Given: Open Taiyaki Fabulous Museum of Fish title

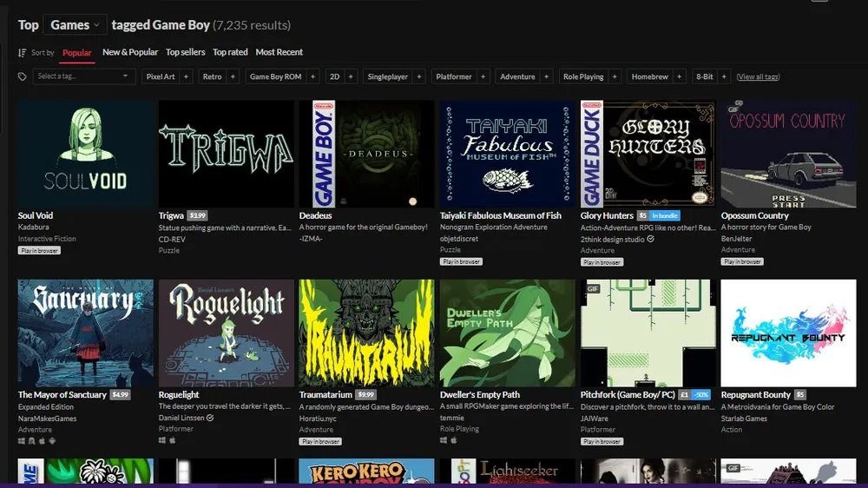Looking at the screenshot, I should pos(501,215).
